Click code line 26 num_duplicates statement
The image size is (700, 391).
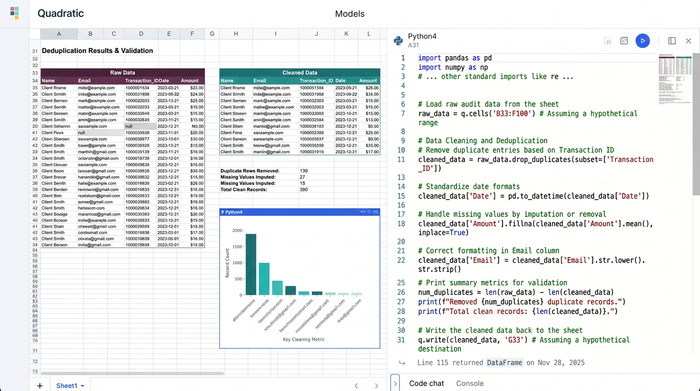pos(516,292)
